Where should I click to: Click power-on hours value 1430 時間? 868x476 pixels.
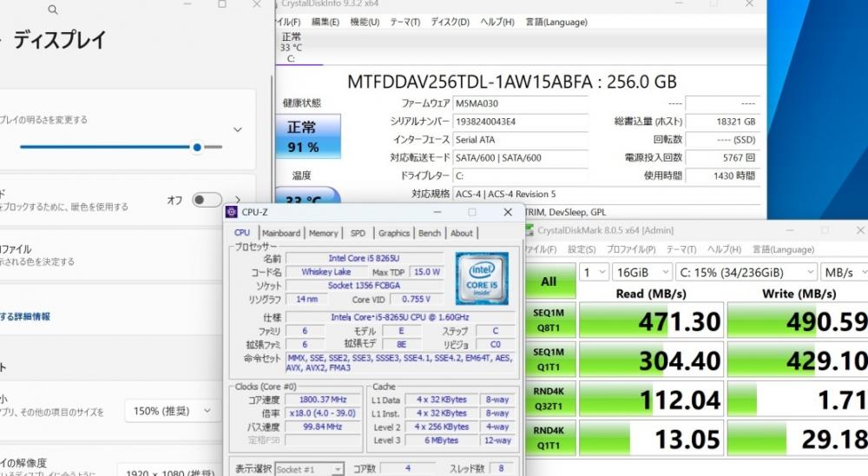(722, 175)
